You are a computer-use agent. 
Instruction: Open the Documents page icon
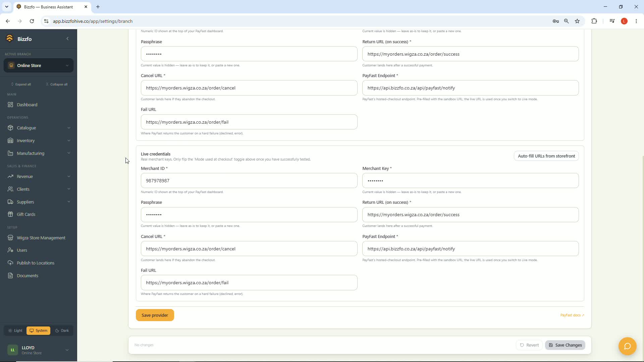coord(10,276)
